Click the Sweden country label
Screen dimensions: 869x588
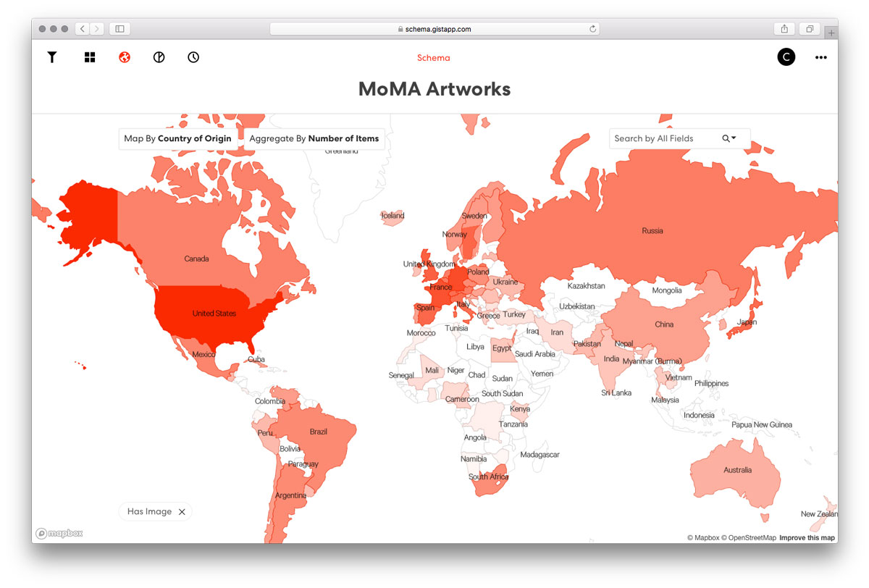[474, 216]
